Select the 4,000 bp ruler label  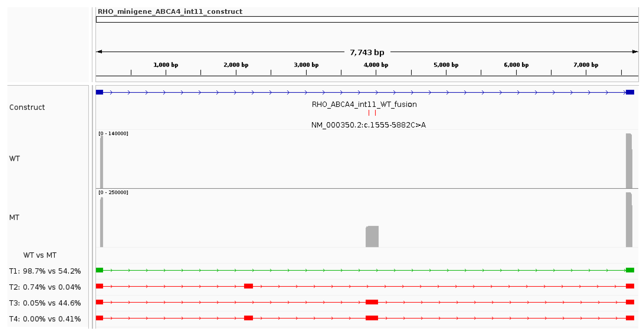pyautogui.click(x=376, y=65)
